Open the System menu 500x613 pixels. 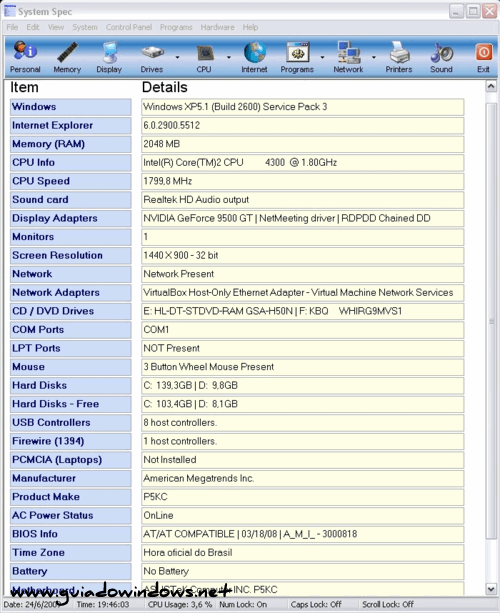(85, 27)
